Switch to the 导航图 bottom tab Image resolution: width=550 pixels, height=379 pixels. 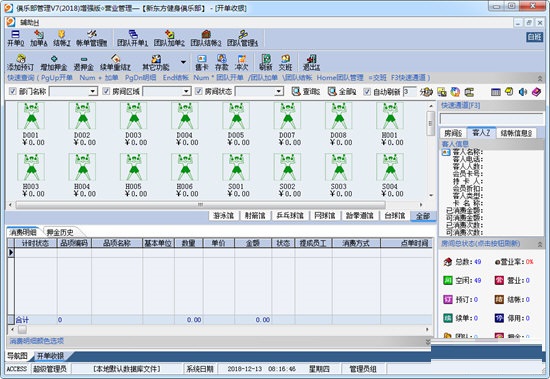coord(17,356)
